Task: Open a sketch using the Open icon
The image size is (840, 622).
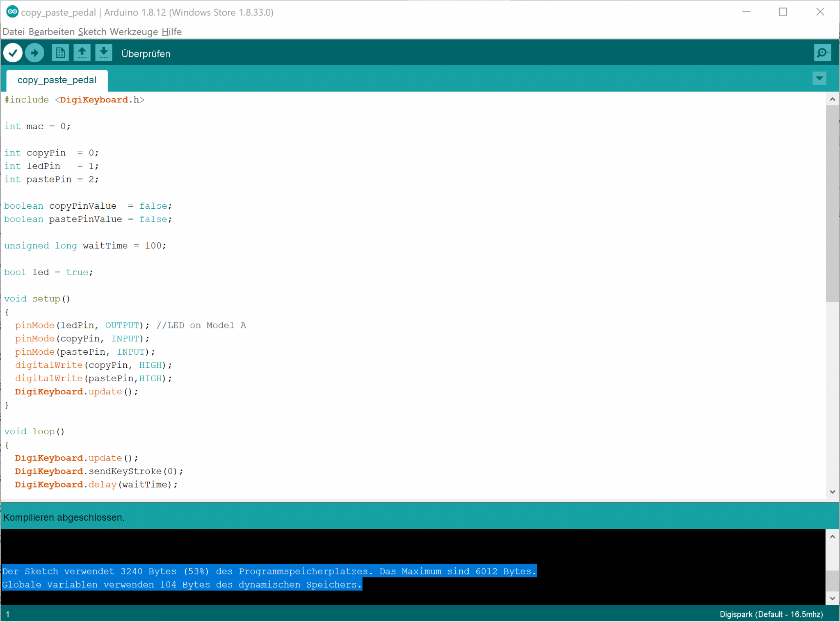Action: [x=82, y=52]
